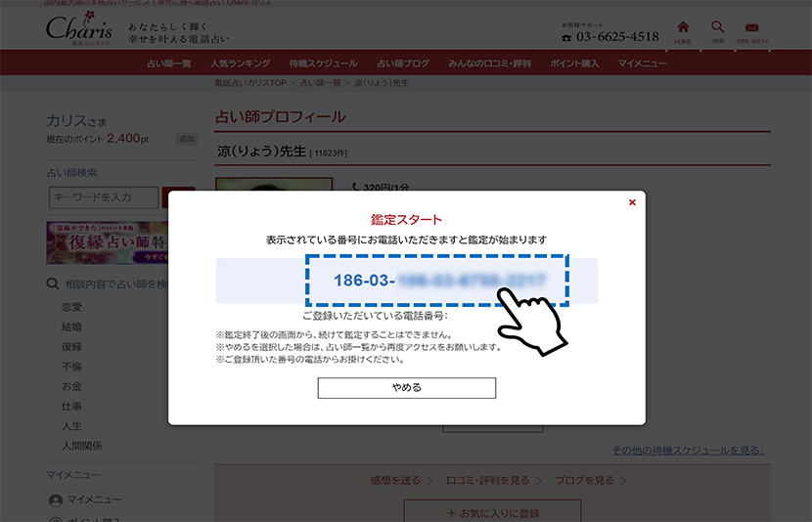
Task: Click the Charis logo
Action: click(x=78, y=29)
